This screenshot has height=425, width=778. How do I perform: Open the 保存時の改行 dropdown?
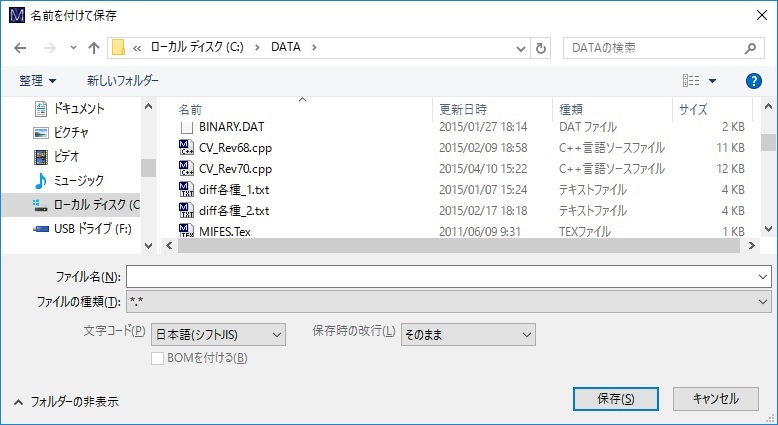[x=467, y=334]
